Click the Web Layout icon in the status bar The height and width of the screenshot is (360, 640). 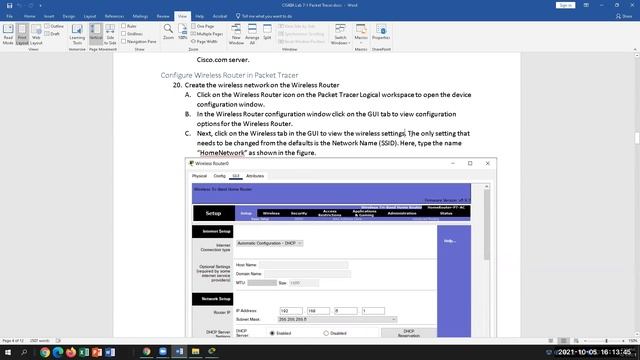pos(576,340)
